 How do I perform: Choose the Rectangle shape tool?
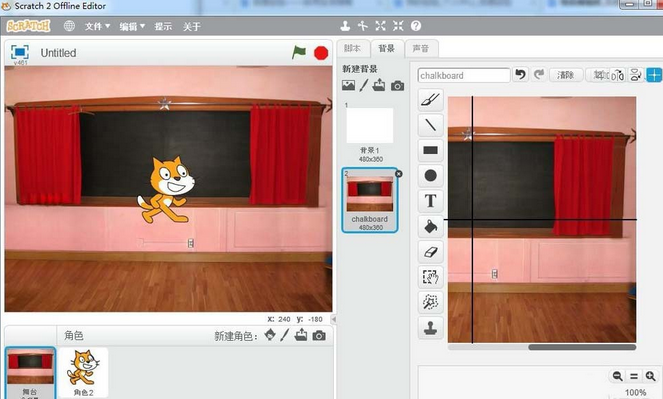click(430, 150)
